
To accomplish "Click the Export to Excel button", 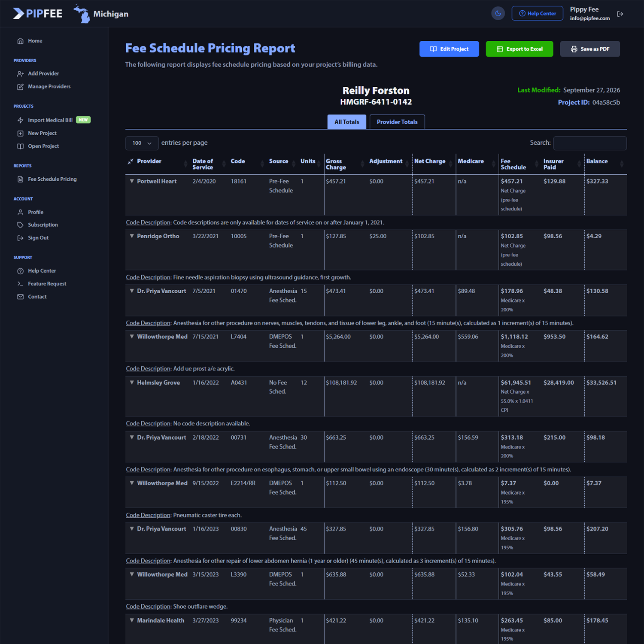I will [x=519, y=49].
